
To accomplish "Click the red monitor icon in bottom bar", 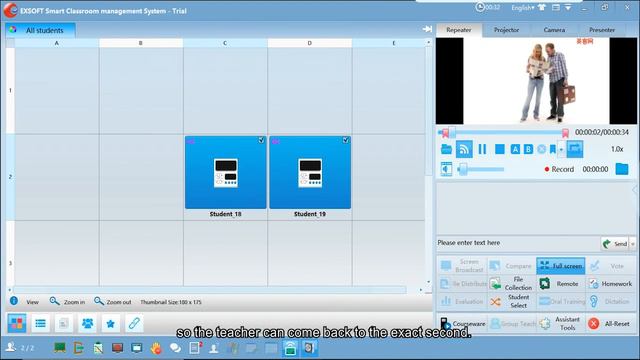I will point(118,348).
